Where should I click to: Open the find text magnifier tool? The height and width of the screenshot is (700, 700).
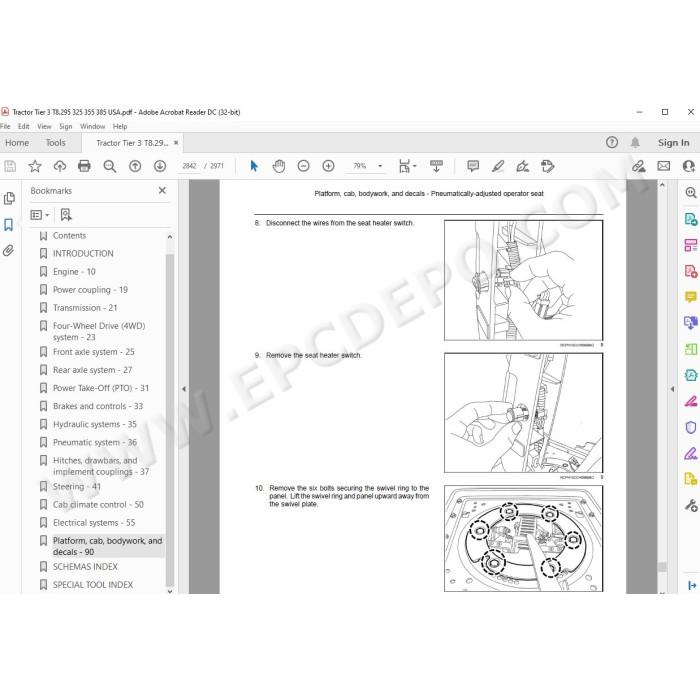pos(110,167)
